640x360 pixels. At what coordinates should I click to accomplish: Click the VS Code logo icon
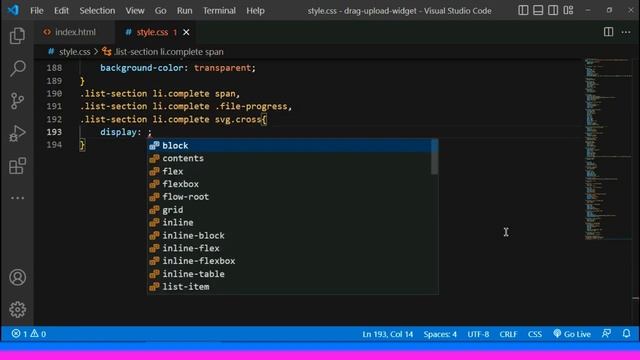click(13, 10)
